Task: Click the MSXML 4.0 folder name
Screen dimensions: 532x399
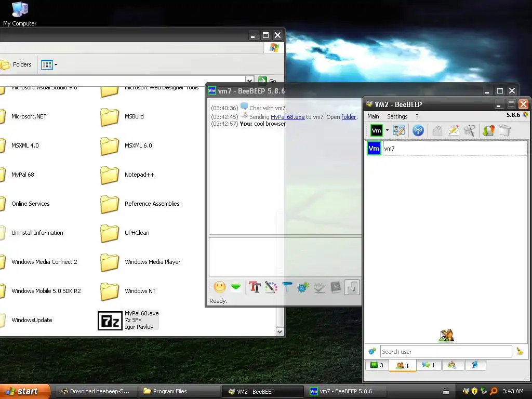Action: 25,145
